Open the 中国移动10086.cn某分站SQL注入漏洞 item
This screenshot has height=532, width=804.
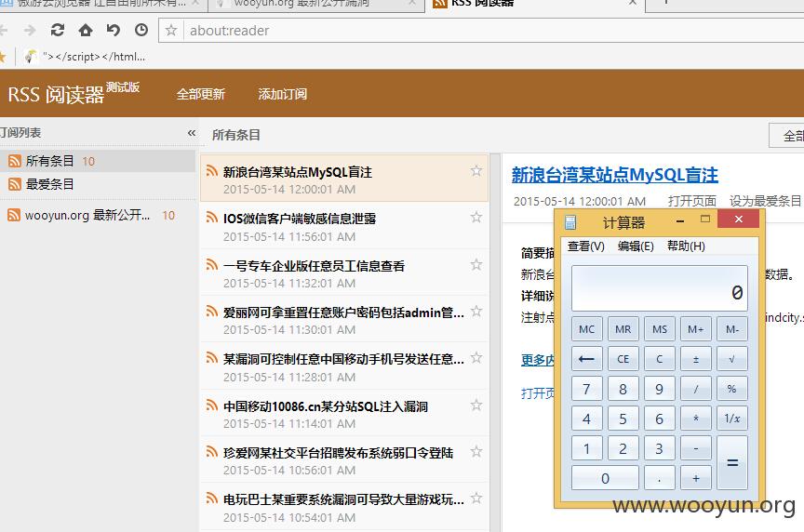(344, 414)
